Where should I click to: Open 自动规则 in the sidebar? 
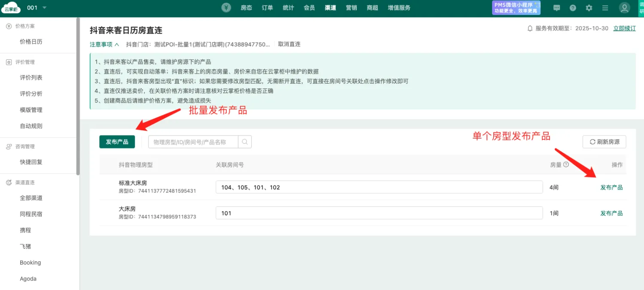coord(31,126)
